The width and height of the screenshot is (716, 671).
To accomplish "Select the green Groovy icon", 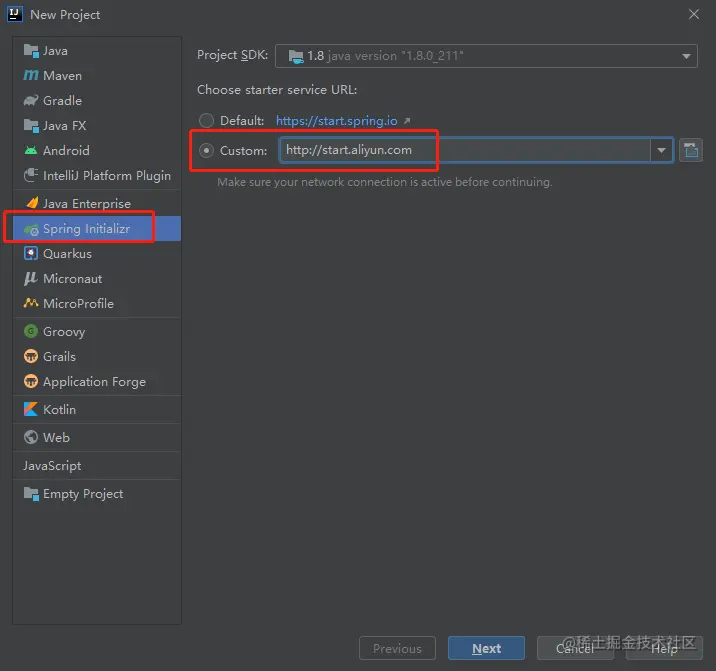I will point(31,331).
